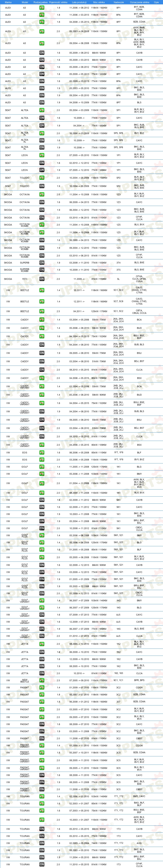Click 74kW / 100KM power cell
The height and width of the screenshot is (868, 163).
99,843
